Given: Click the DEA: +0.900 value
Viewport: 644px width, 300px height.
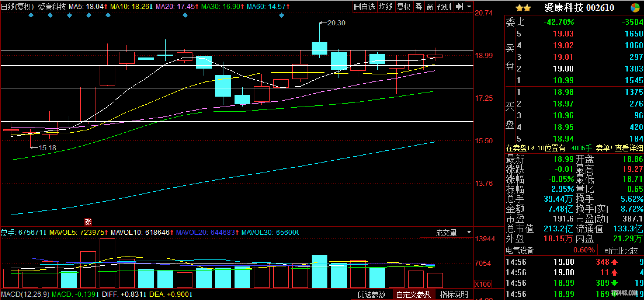Looking at the screenshot, I should point(171,294).
